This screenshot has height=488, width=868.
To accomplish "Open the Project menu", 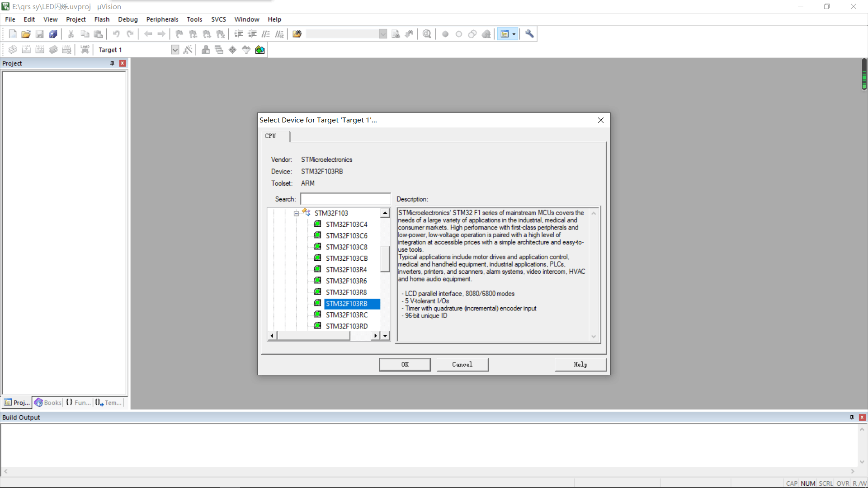I will [x=75, y=19].
